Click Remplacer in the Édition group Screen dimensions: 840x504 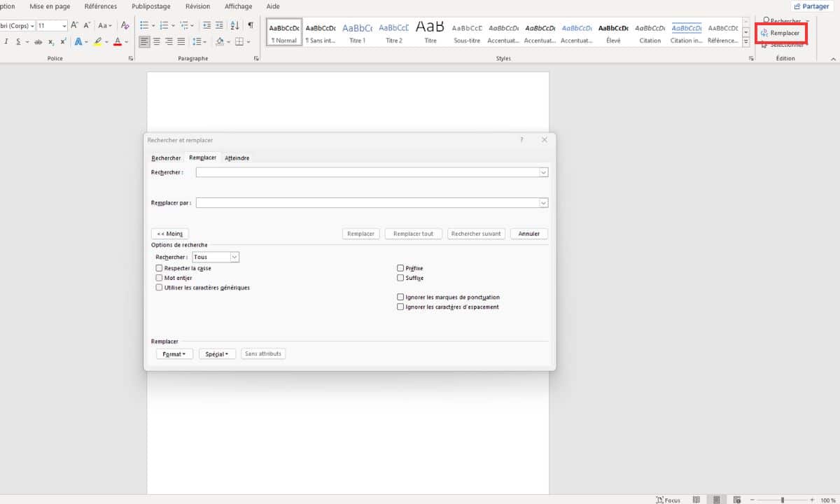coord(780,33)
